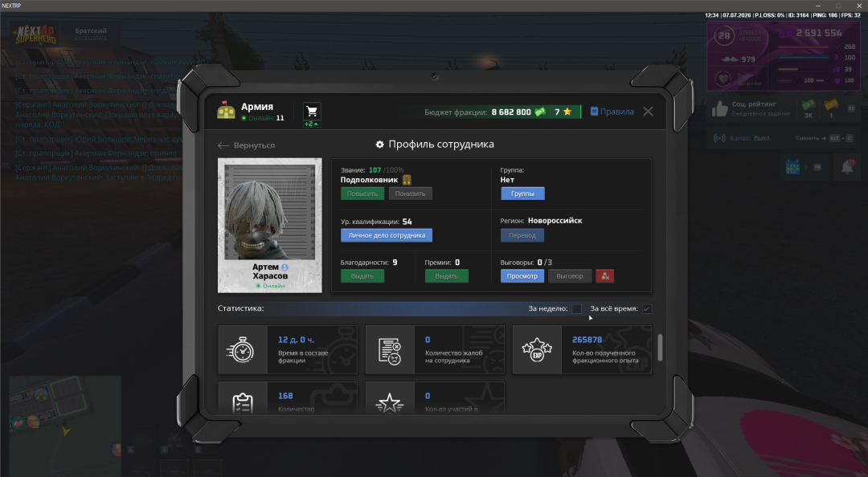Click the blue Группы button
Viewport: 868px width, 477px height.
(x=522, y=194)
